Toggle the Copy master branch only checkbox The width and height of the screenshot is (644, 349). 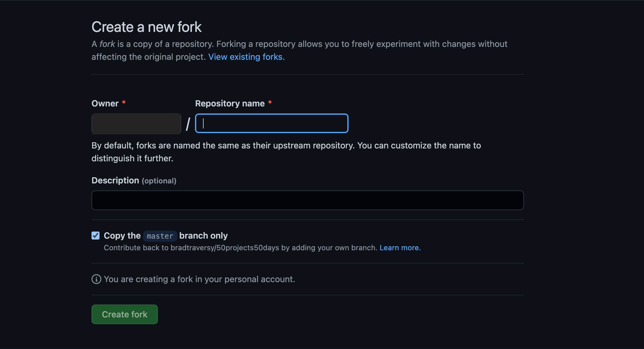point(96,236)
